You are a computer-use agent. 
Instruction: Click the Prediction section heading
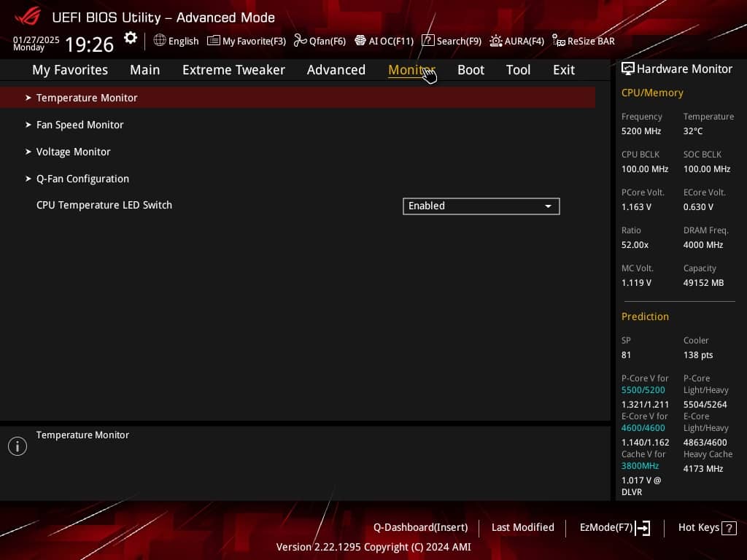pyautogui.click(x=645, y=316)
